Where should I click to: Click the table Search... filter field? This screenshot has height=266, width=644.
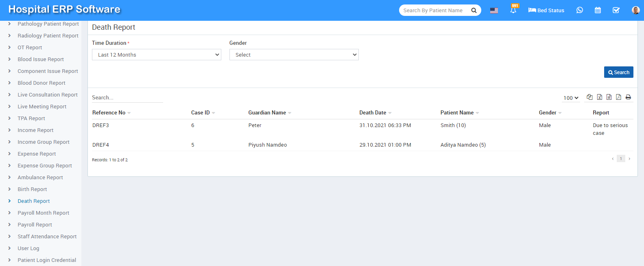(127, 98)
